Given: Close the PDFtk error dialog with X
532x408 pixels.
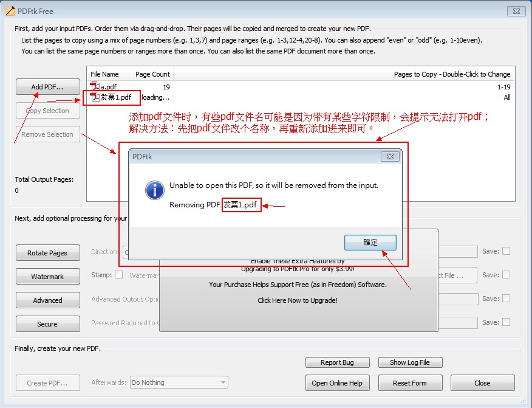Looking at the screenshot, I should [390, 157].
